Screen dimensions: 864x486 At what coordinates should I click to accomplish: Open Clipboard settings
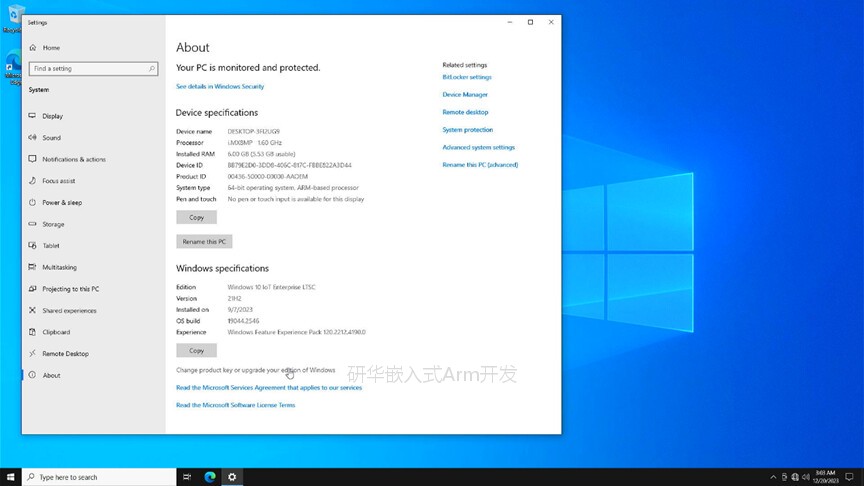pos(56,332)
